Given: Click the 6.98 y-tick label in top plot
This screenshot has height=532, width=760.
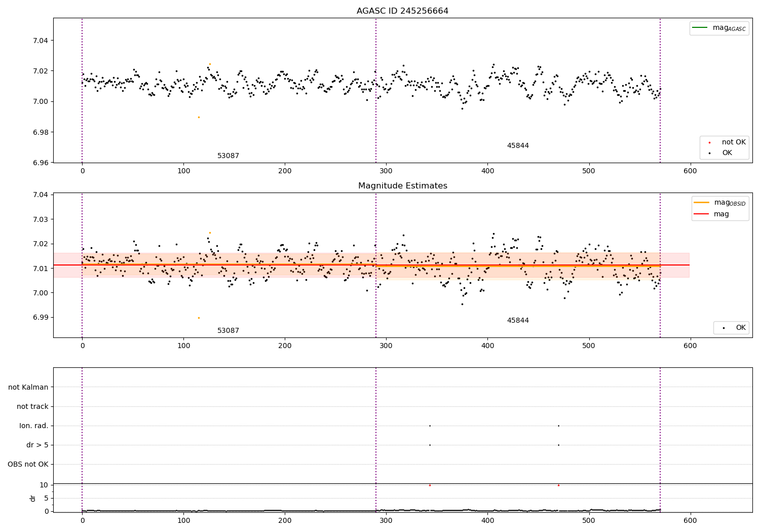Looking at the screenshot, I should (41, 133).
